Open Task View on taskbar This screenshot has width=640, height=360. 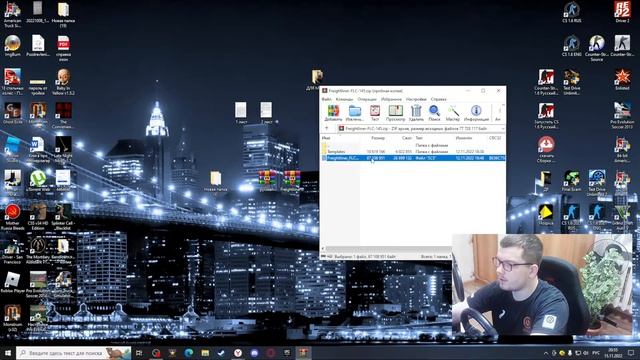point(139,353)
